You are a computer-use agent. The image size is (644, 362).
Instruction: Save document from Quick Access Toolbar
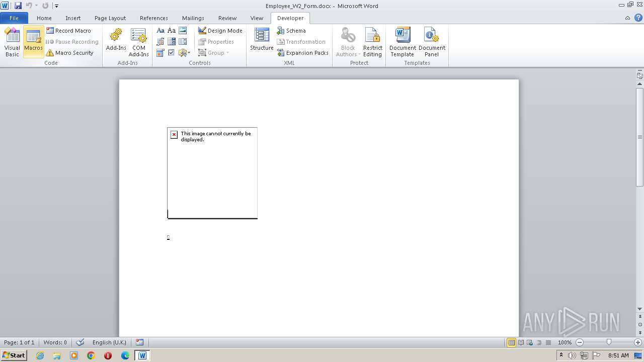coord(18,6)
